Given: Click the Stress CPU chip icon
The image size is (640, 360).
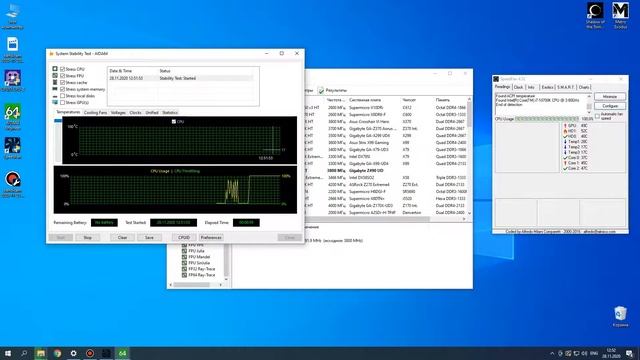Looking at the screenshot, I should pos(55,69).
